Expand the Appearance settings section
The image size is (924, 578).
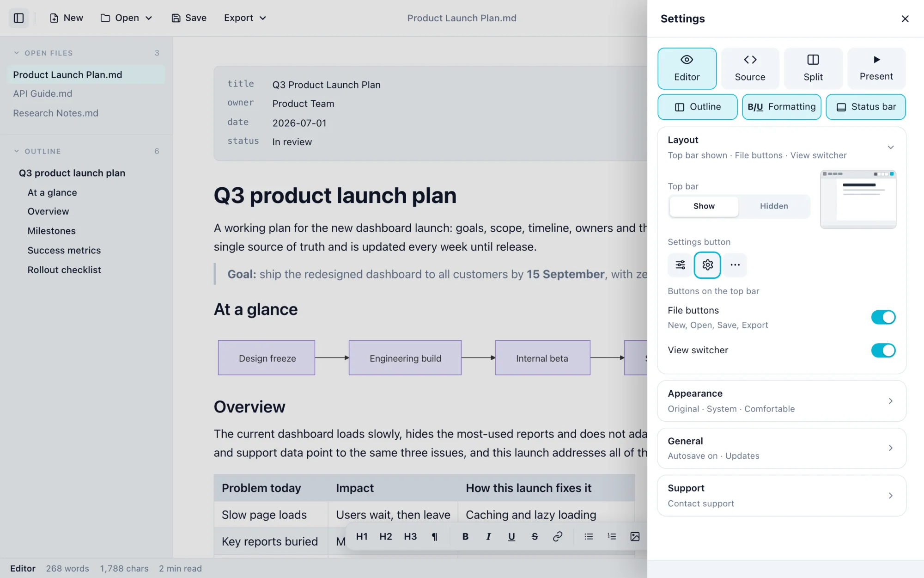tap(781, 401)
